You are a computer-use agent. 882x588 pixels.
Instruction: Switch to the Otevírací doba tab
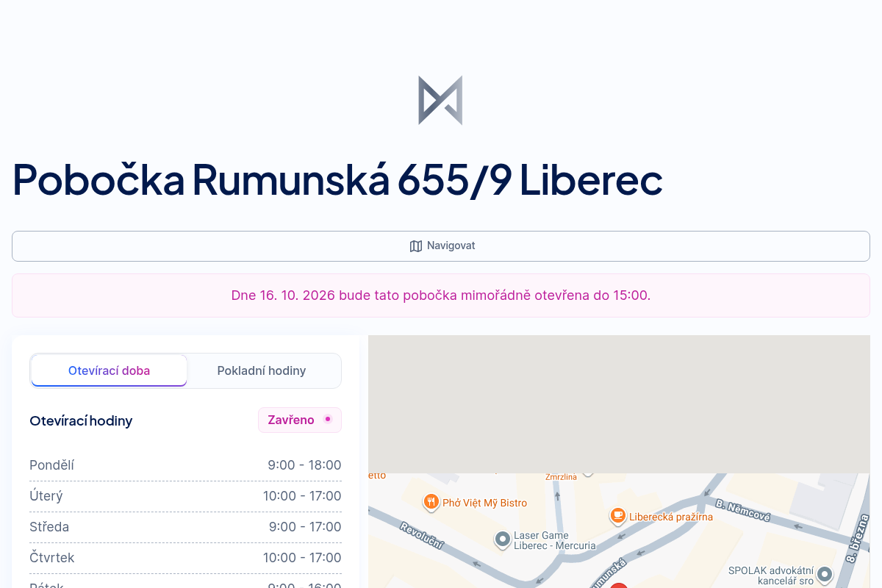[x=109, y=370]
